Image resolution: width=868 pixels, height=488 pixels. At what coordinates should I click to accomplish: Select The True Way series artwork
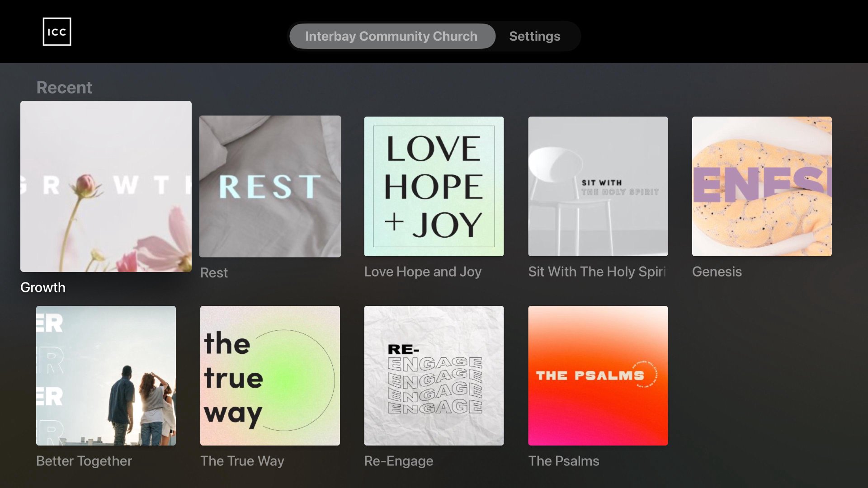coord(270,375)
